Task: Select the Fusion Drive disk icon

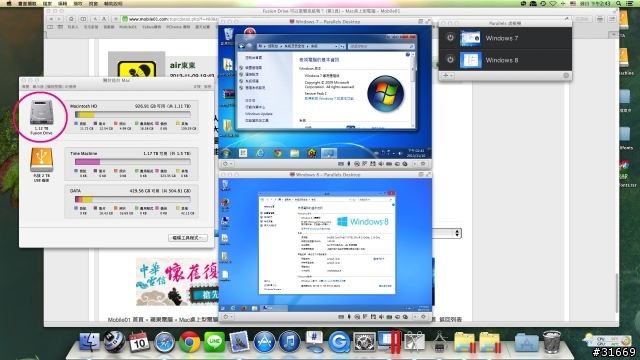Action: click(41, 112)
